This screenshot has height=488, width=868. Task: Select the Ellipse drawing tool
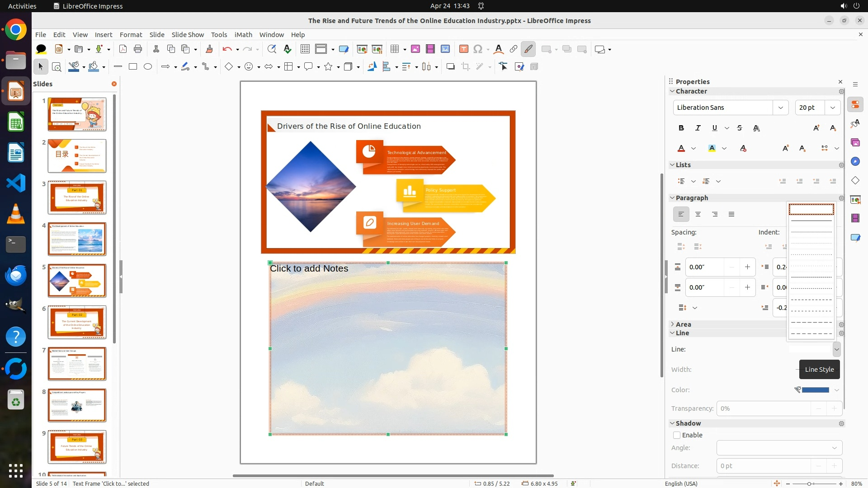tap(148, 67)
